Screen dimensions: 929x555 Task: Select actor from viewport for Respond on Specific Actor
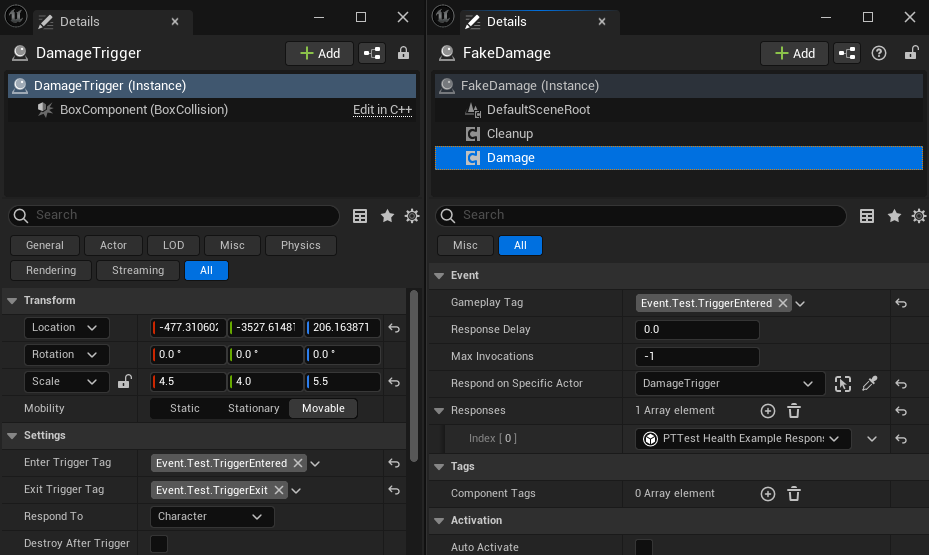point(842,384)
